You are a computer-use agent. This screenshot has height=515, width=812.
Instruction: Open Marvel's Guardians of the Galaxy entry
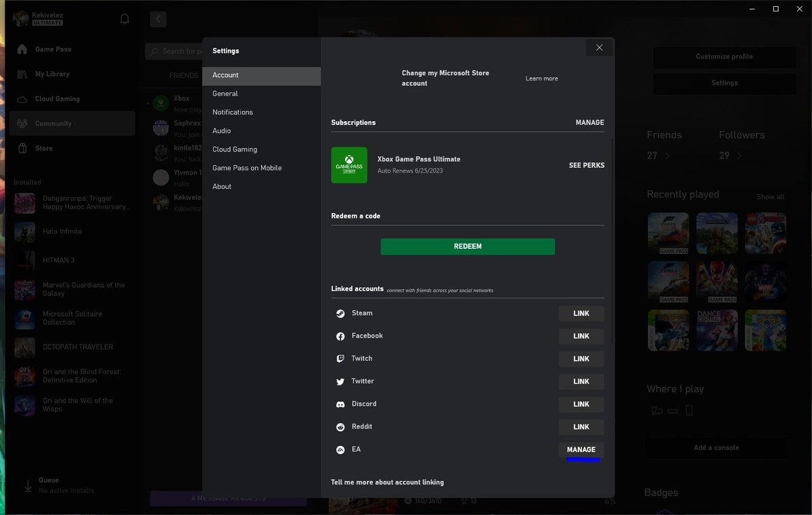73,290
